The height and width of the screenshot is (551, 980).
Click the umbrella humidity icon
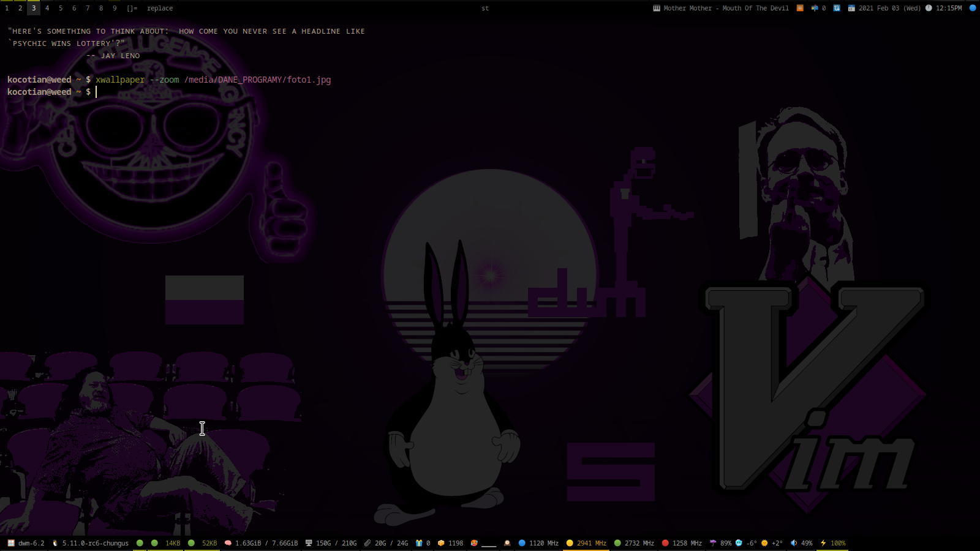[713, 543]
